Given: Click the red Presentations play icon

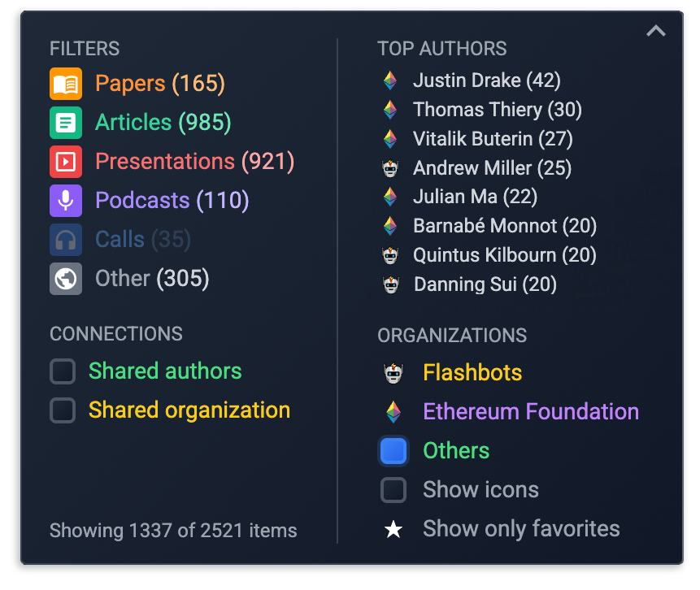Looking at the screenshot, I should pos(66,162).
